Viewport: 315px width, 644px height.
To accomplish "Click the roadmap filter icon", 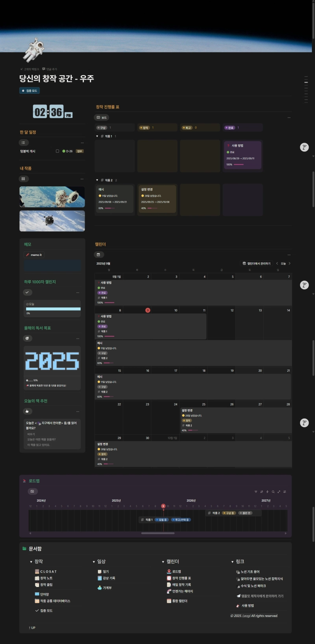I will [256, 491].
